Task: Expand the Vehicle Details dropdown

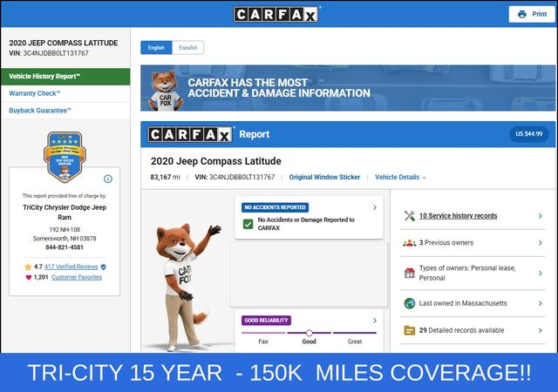Action: coord(400,177)
